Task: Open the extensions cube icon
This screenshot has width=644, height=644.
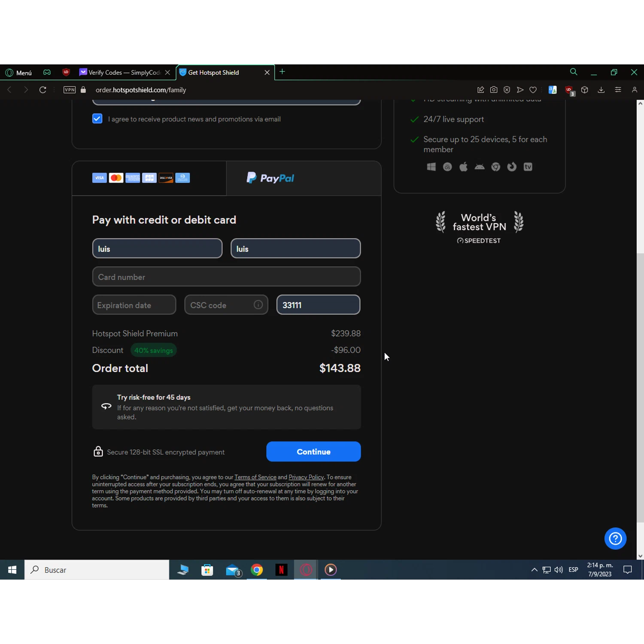Action: (584, 90)
